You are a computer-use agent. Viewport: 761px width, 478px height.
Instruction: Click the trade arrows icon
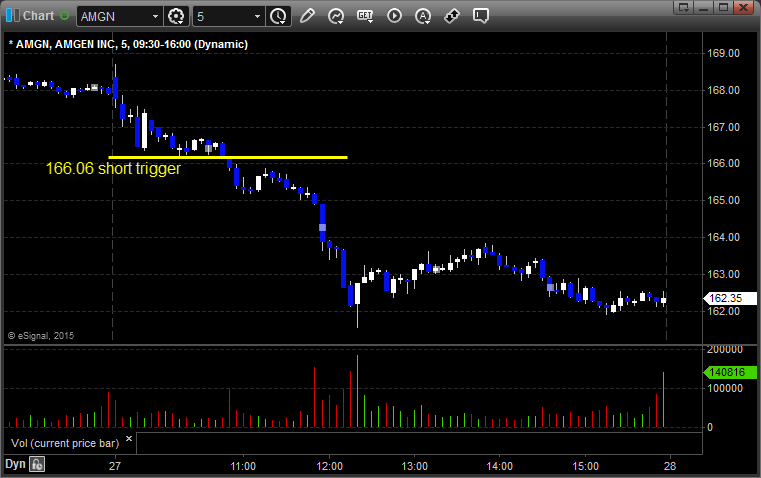tap(452, 16)
